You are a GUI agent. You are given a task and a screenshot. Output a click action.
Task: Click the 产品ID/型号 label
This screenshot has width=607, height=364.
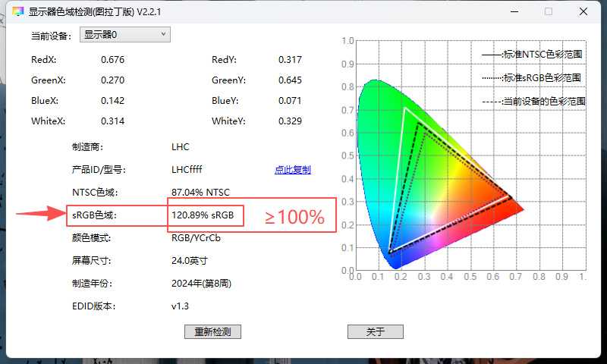click(99, 169)
